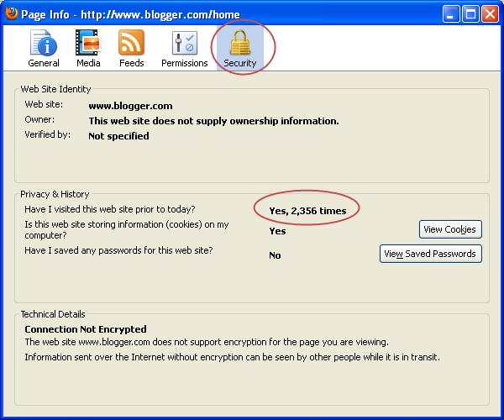504x420 pixels.
Task: Click the Page Info title bar text
Action: click(130, 14)
